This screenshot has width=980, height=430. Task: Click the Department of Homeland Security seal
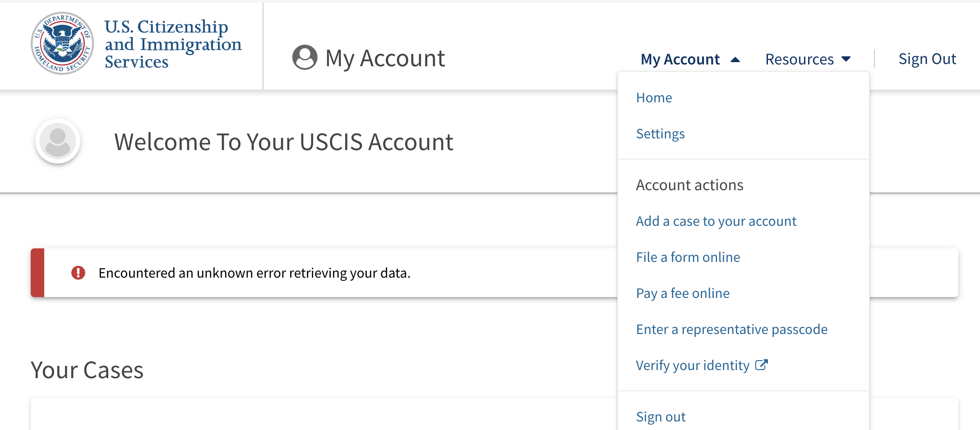click(x=62, y=43)
